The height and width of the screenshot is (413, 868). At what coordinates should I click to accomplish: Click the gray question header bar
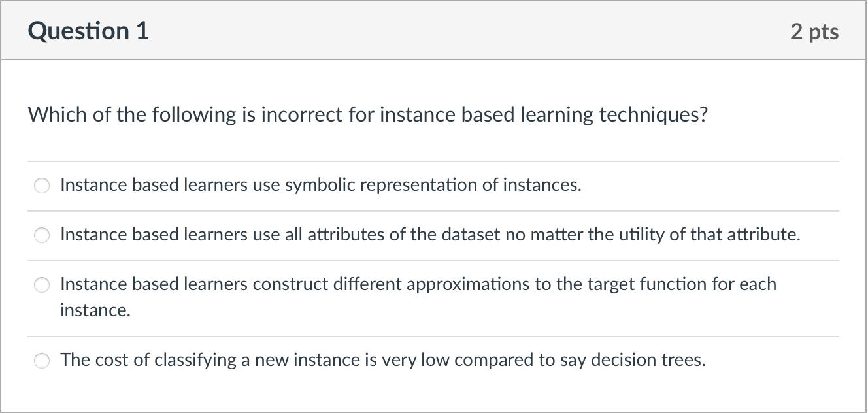coord(433,30)
